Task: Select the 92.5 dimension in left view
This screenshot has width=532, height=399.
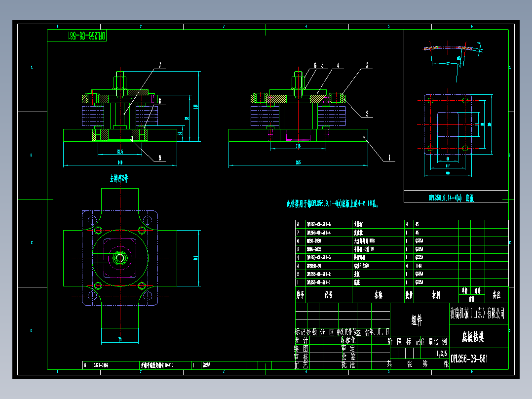Action: [120, 152]
